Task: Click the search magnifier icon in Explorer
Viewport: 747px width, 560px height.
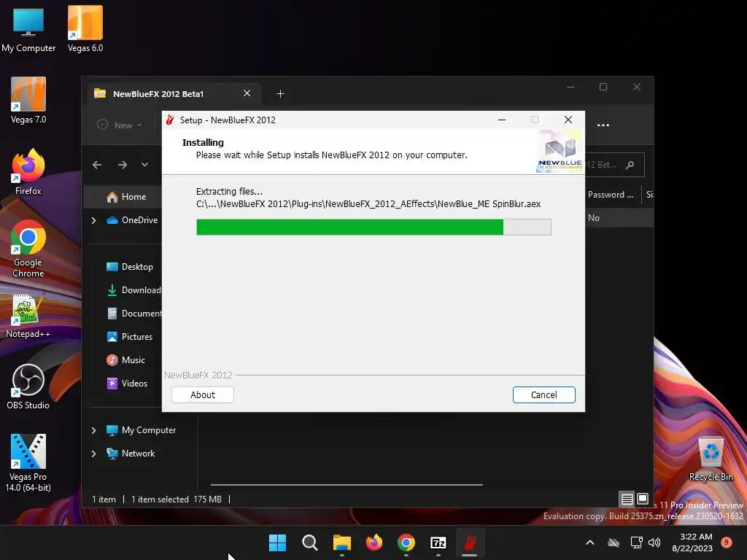Action: tap(630, 165)
